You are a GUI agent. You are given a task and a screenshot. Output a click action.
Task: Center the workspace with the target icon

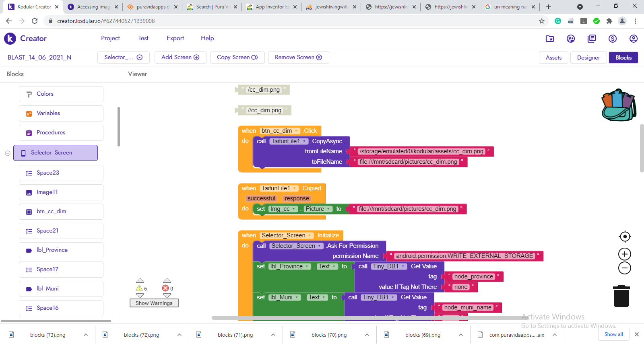pos(625,237)
